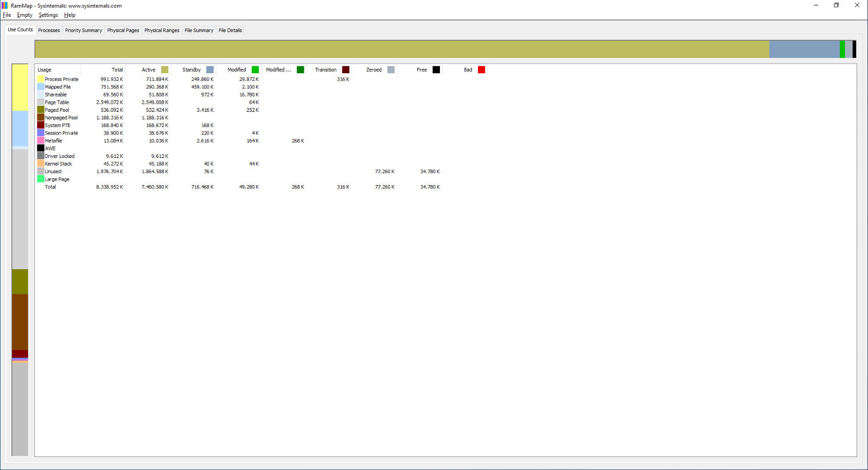Select the Use Counts tab

click(x=20, y=29)
